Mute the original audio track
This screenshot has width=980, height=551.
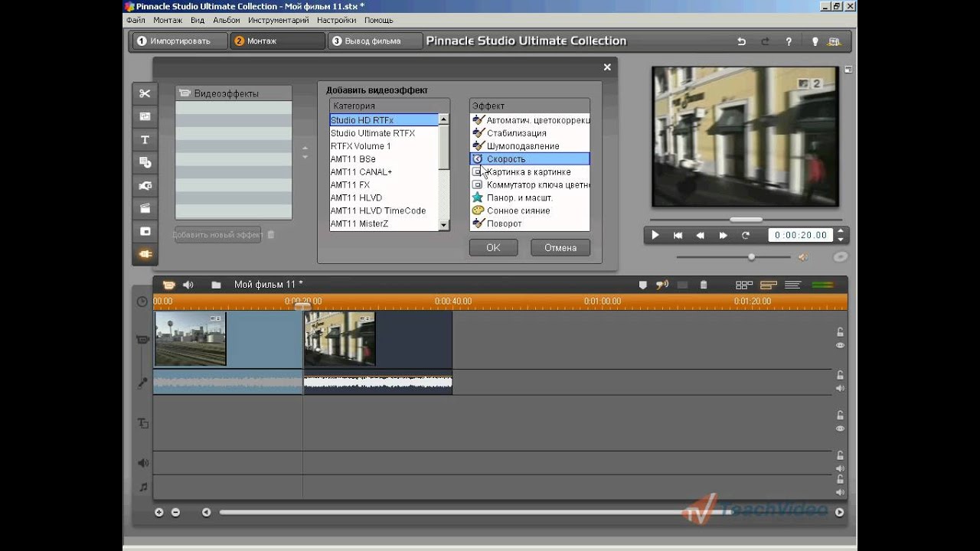click(x=840, y=388)
